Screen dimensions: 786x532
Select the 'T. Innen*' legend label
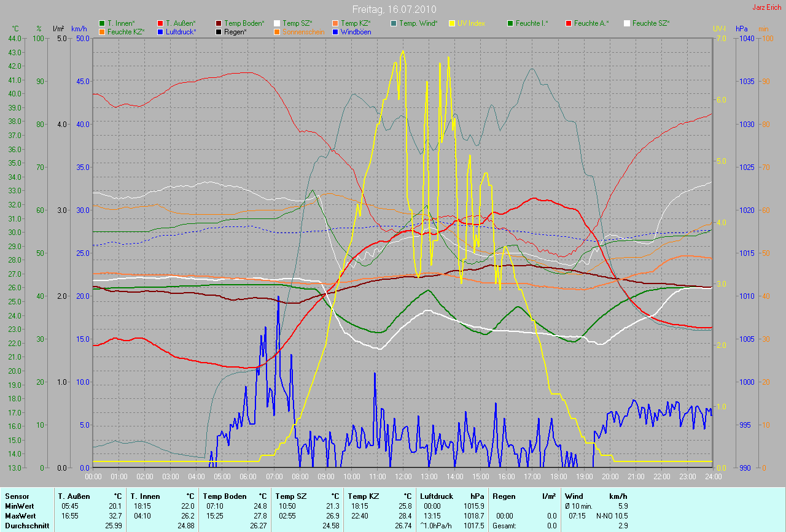point(121,23)
